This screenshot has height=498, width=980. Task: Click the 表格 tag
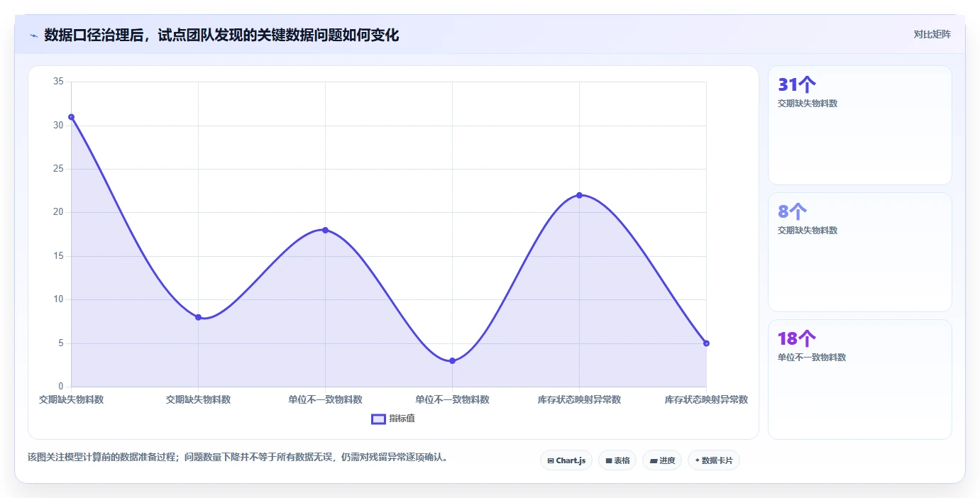(x=617, y=460)
